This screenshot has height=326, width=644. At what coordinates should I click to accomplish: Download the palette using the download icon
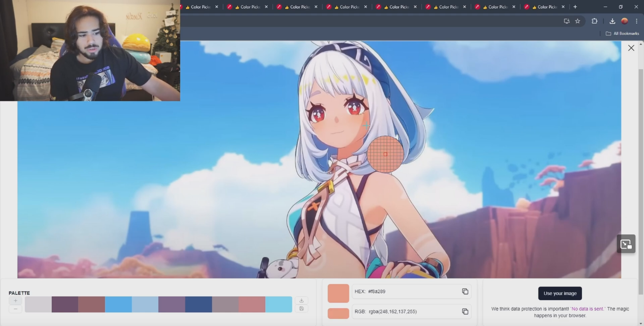302,301
